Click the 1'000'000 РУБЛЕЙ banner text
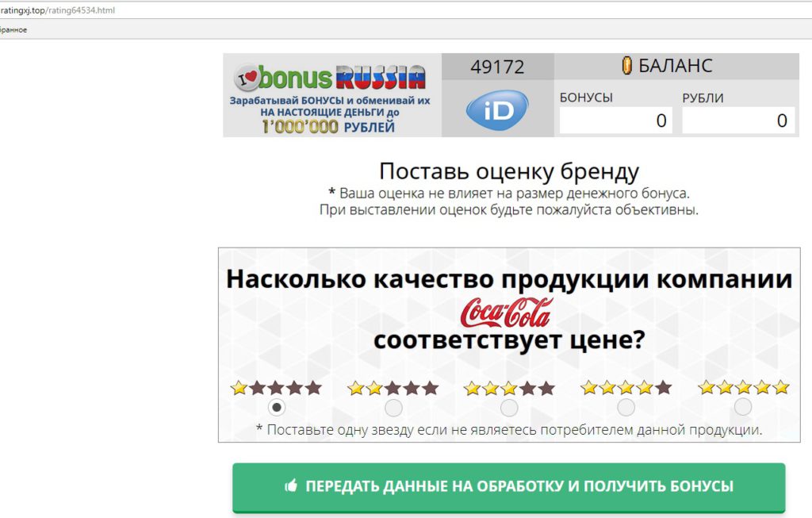The width and height of the screenshot is (812, 518). [329, 126]
